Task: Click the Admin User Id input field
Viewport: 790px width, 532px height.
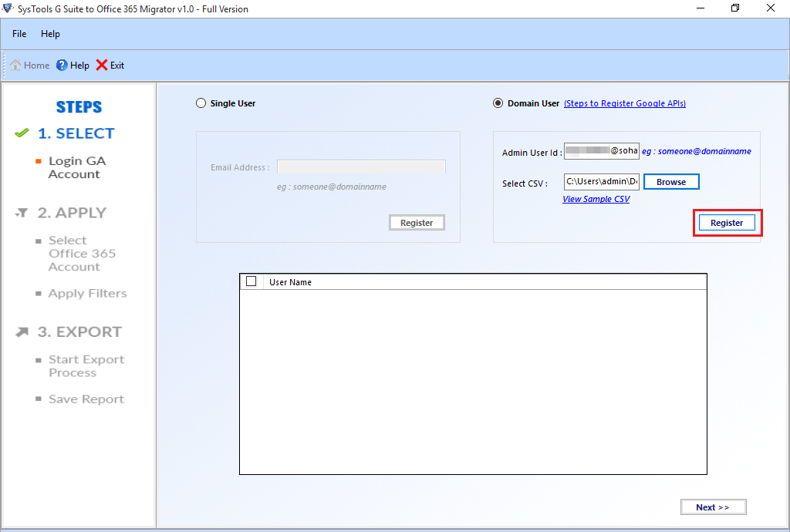Action: pyautogui.click(x=602, y=150)
